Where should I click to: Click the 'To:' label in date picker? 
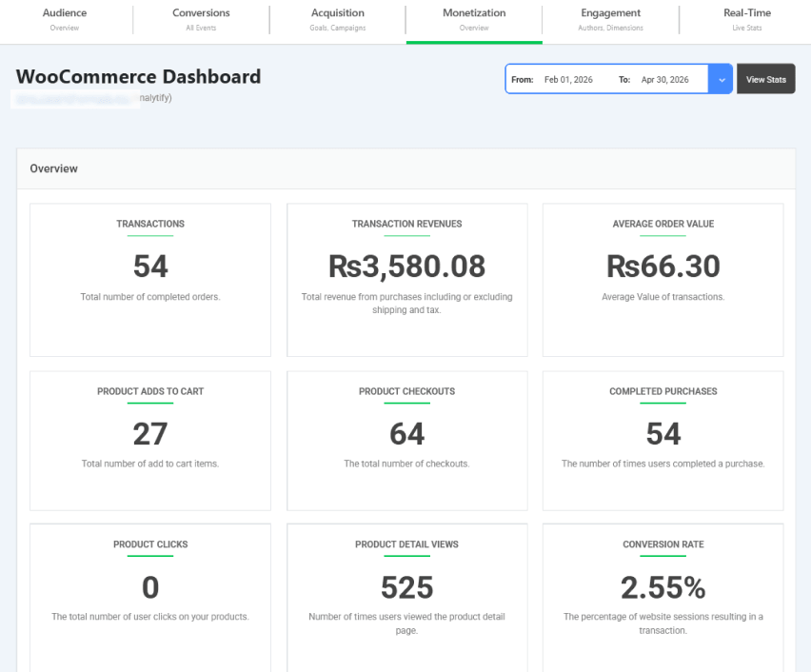pyautogui.click(x=624, y=80)
